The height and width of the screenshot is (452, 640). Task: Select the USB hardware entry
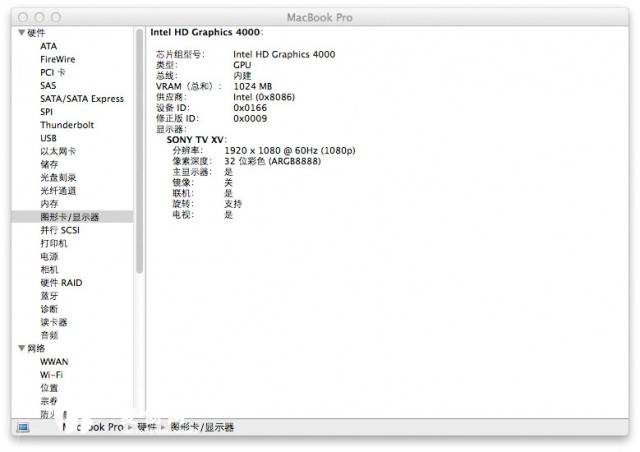(48, 138)
